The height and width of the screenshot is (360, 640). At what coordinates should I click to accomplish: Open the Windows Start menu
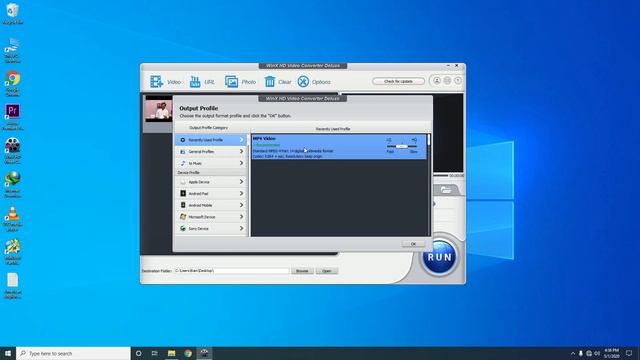8,353
